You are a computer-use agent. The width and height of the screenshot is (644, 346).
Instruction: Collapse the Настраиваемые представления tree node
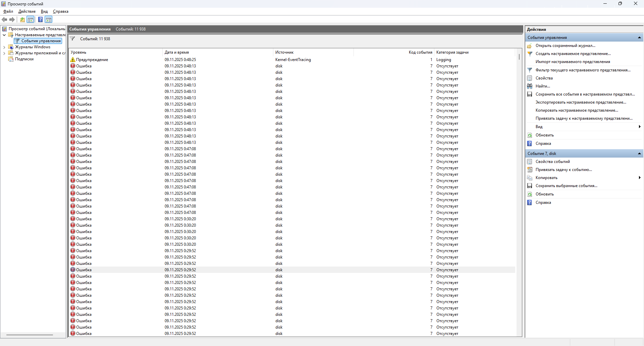pos(4,35)
